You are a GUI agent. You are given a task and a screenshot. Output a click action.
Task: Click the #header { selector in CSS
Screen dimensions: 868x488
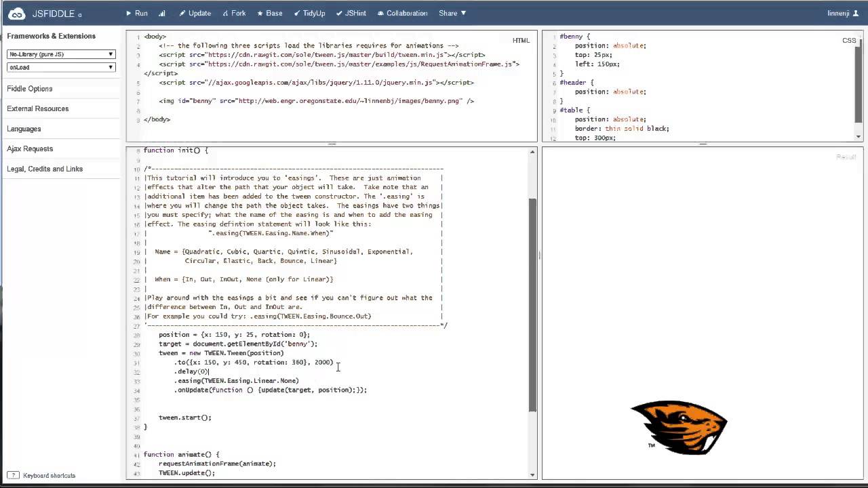(x=577, y=83)
